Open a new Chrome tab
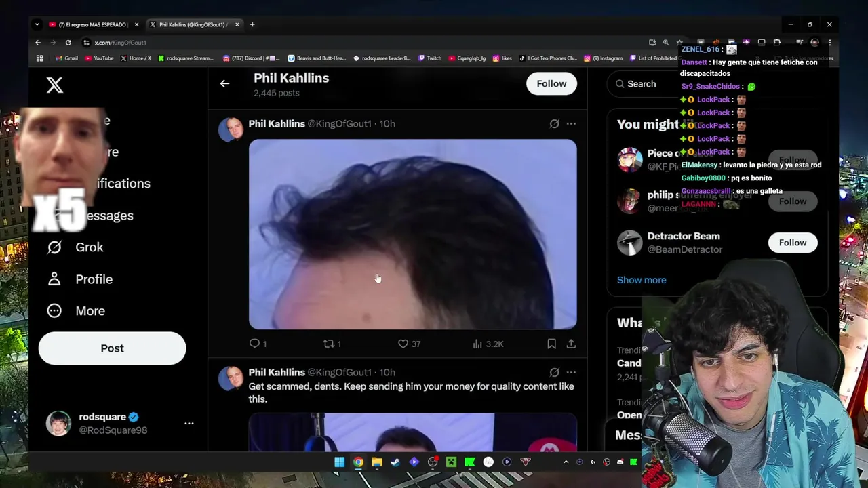Image resolution: width=868 pixels, height=488 pixels. pyautogui.click(x=252, y=24)
